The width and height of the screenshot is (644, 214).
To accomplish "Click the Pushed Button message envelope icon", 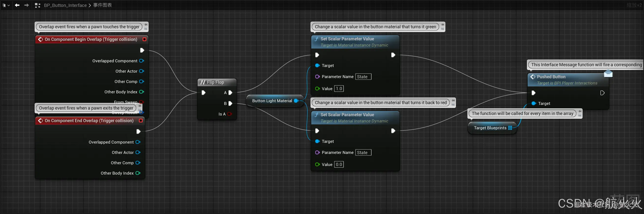I will [x=608, y=74].
